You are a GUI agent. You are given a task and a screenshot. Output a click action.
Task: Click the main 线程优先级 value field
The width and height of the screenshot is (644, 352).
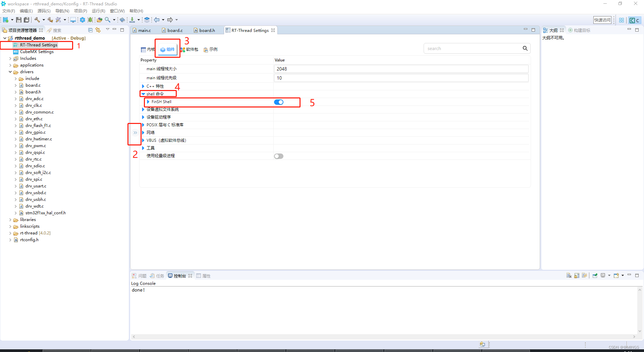pyautogui.click(x=401, y=78)
